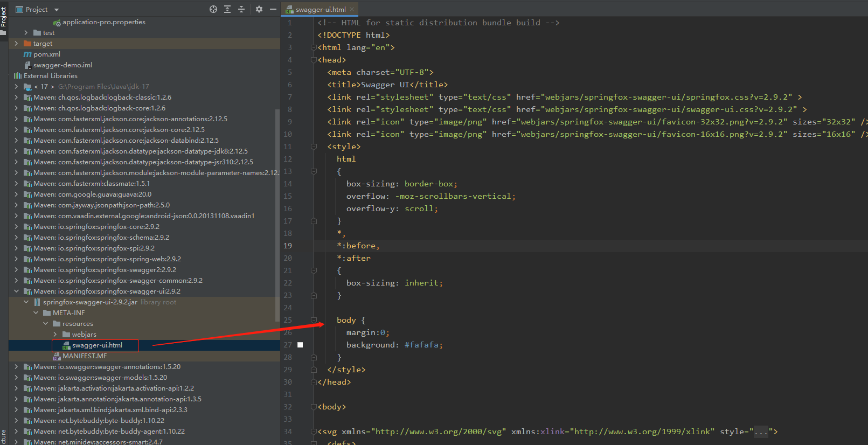Switch to the swagger-ui.html editor tab

(x=320, y=9)
